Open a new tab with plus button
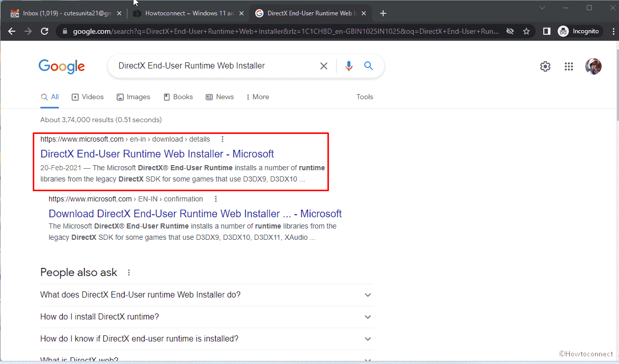 coord(383,13)
